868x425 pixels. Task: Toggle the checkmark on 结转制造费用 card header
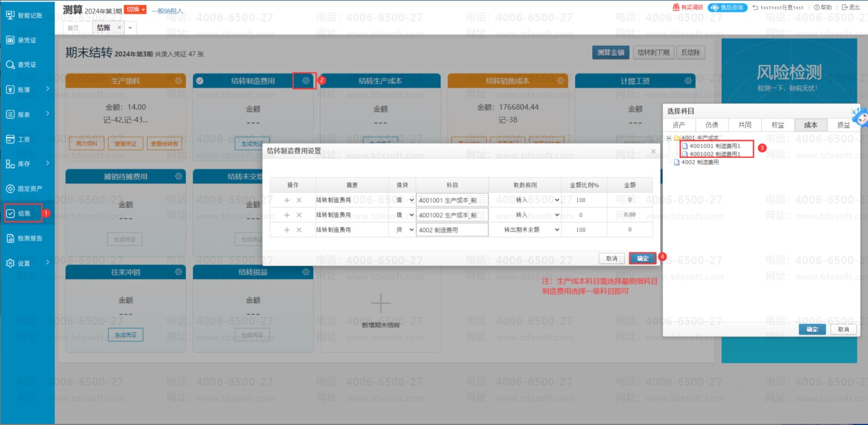(x=200, y=81)
